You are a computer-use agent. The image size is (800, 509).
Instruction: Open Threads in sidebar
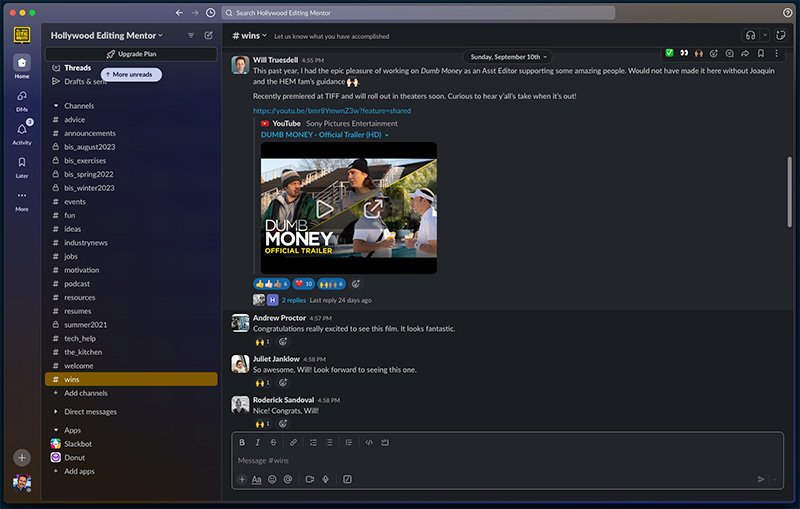(x=78, y=68)
